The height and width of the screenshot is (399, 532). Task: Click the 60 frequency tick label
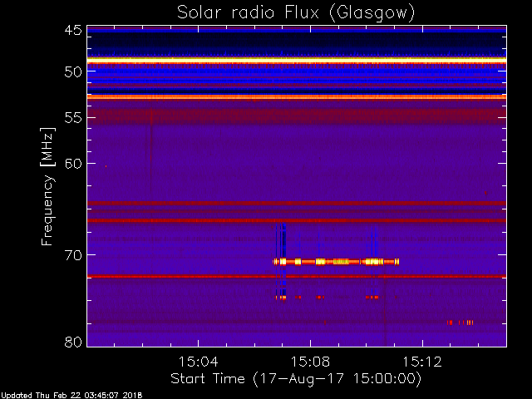[x=73, y=164]
